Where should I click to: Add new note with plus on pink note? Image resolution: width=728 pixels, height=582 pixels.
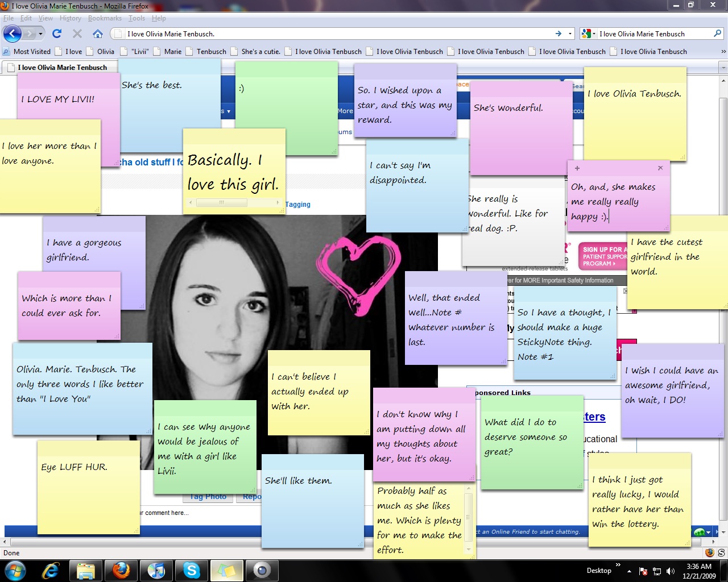point(577,168)
